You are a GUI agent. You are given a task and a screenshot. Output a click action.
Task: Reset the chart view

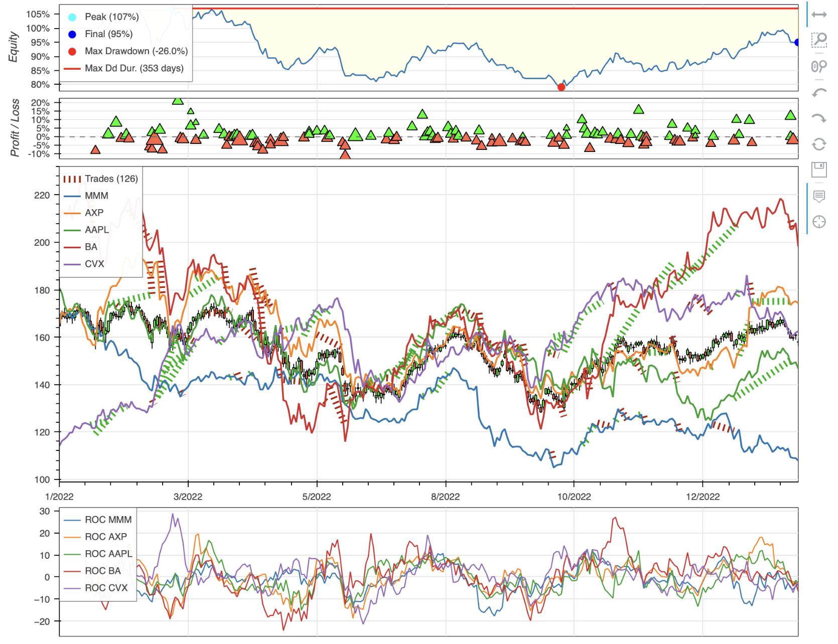click(820, 143)
